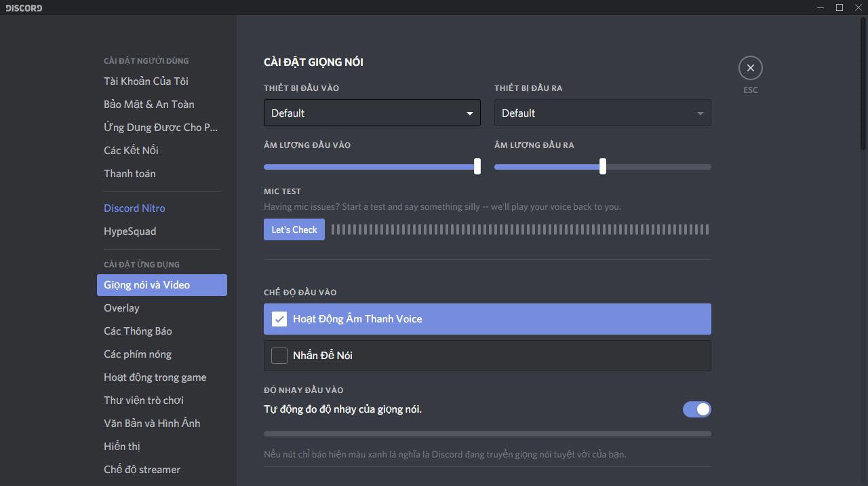
Task: Click the output volume slider handle
Action: click(603, 166)
